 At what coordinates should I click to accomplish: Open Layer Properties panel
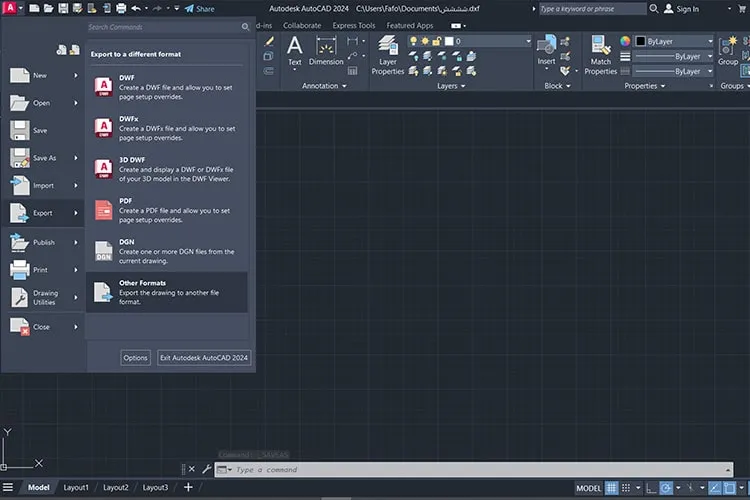[x=387, y=56]
